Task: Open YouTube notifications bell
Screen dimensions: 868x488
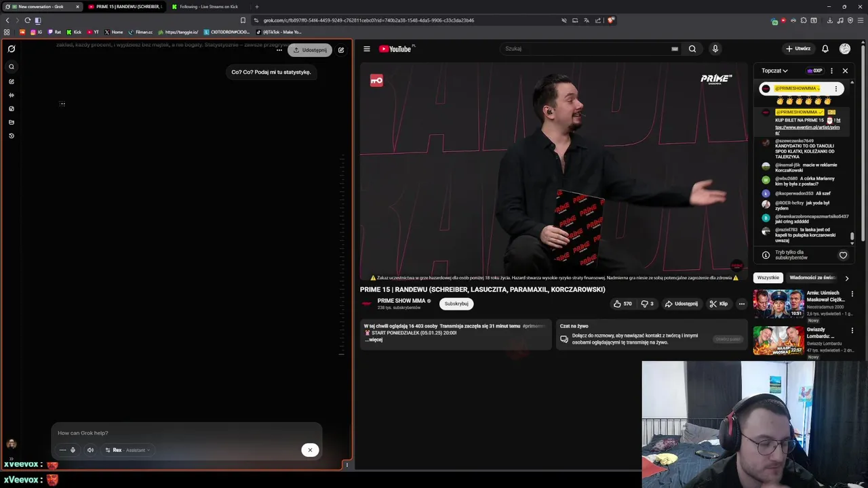Action: 825,49
